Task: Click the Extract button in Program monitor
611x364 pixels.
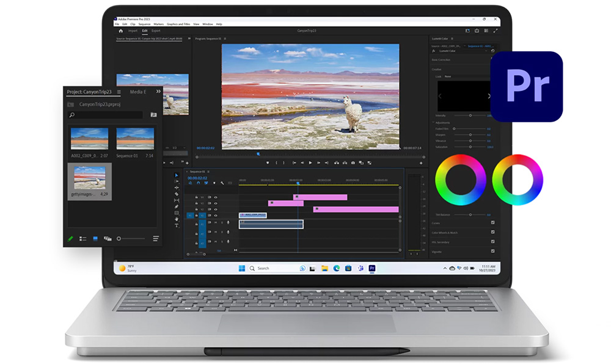Action: tap(345, 162)
